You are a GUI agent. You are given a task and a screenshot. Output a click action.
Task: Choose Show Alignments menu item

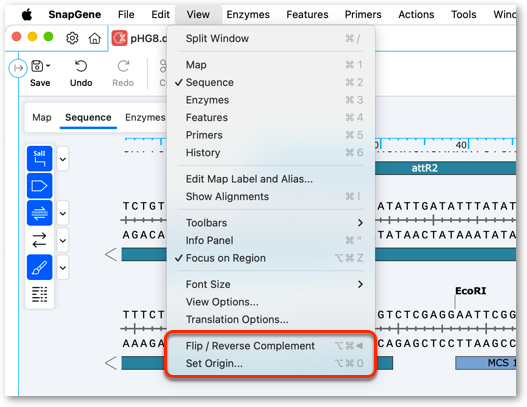click(271, 196)
